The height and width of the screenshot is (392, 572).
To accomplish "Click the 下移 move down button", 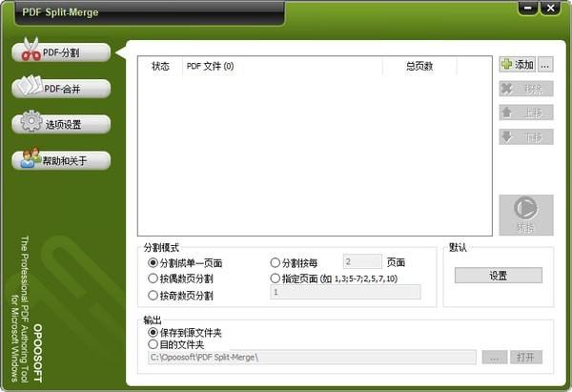I will pos(526,137).
